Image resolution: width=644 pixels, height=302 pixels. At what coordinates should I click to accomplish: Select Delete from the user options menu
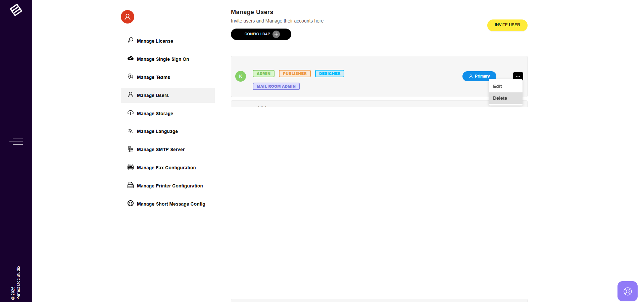click(500, 98)
